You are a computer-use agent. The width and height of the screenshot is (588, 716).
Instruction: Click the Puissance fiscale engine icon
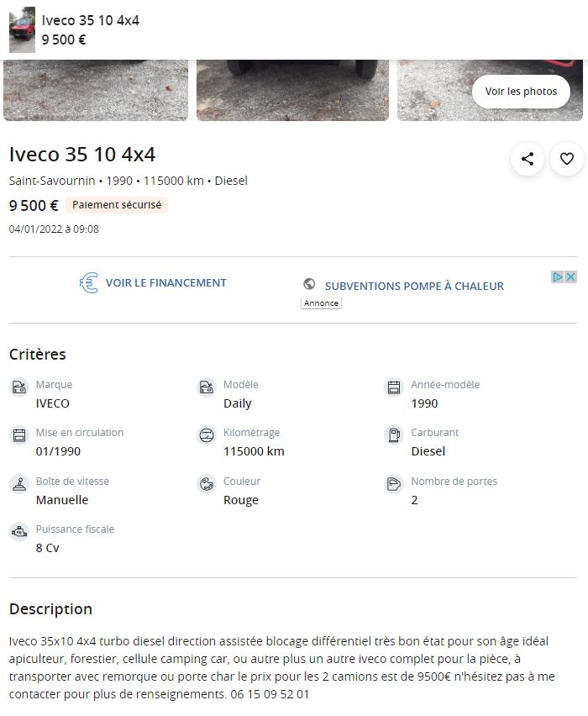click(x=18, y=532)
